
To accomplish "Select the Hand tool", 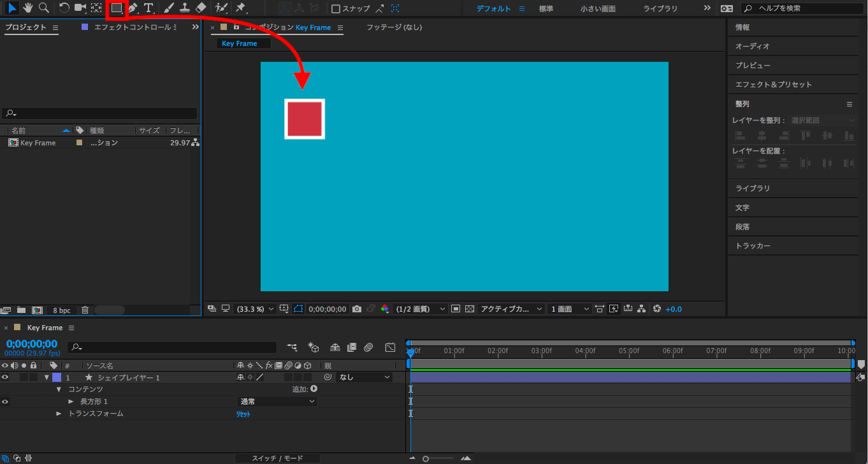I will (27, 8).
